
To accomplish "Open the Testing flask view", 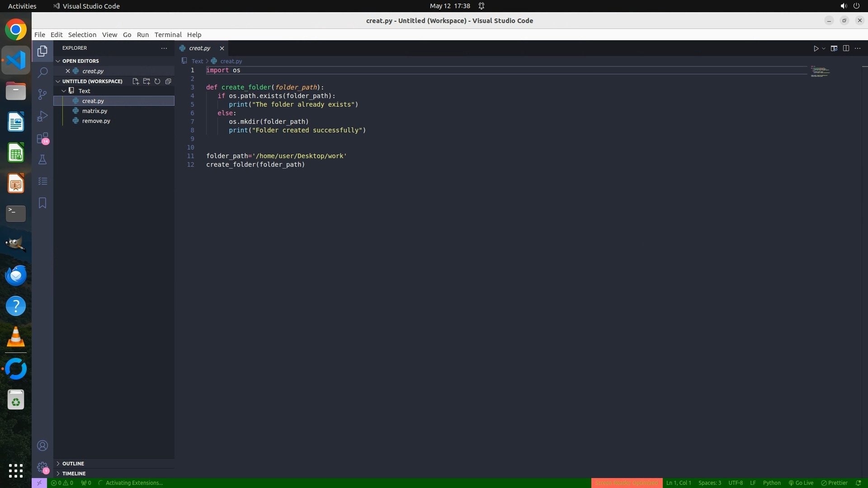I will coord(42,160).
